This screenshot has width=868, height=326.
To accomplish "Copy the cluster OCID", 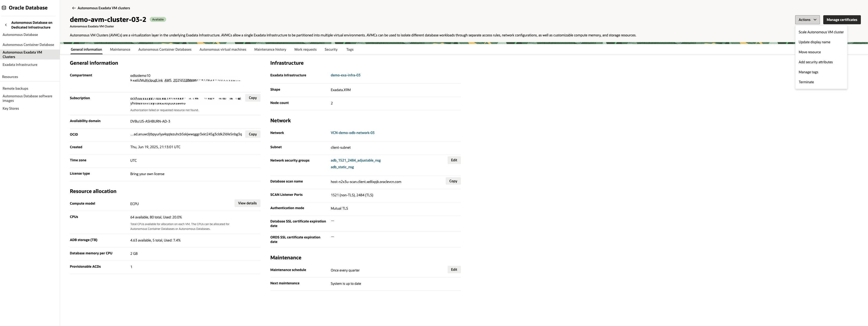I will click(252, 134).
